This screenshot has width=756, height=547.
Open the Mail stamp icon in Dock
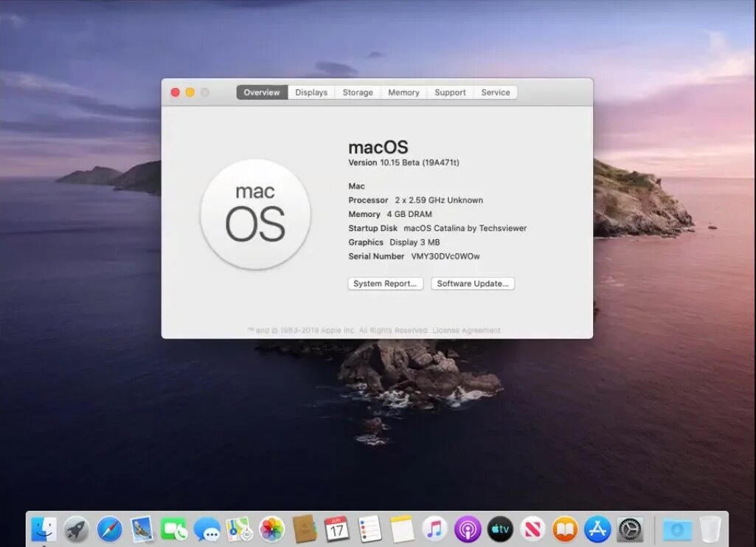142,529
